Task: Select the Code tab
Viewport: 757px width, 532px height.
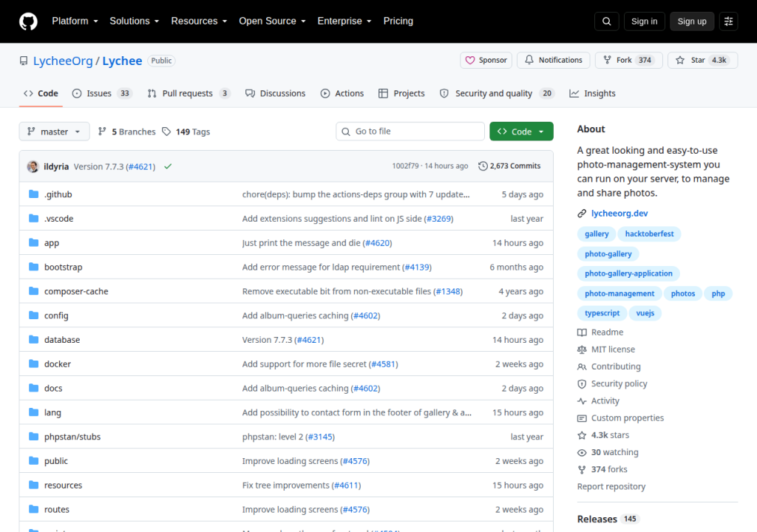Action: coord(41,93)
